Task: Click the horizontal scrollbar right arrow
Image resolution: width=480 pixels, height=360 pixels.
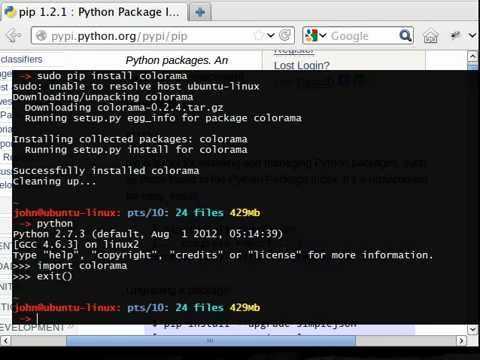Action: click(461, 341)
